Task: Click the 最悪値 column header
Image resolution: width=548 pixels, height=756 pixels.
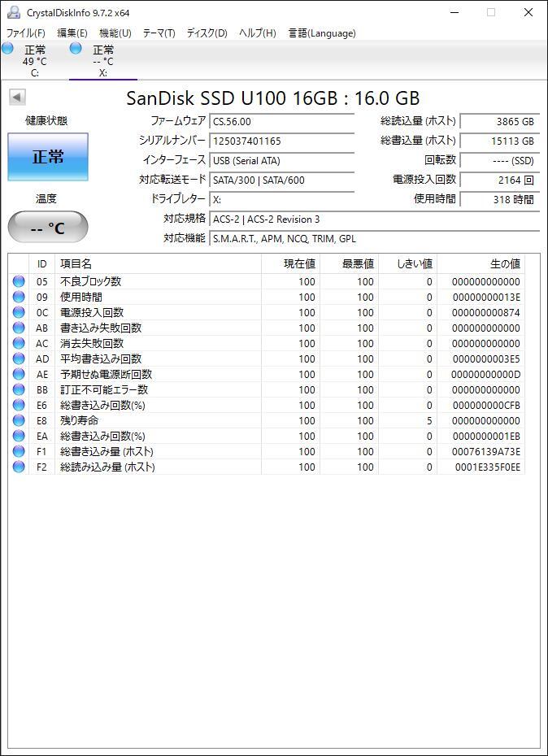Action: coord(350,263)
